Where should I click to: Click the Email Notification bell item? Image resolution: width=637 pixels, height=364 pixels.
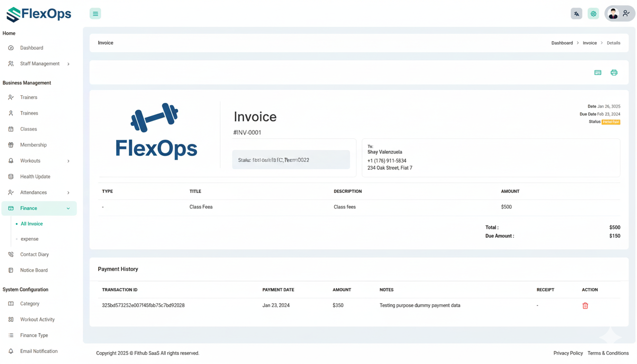38,351
